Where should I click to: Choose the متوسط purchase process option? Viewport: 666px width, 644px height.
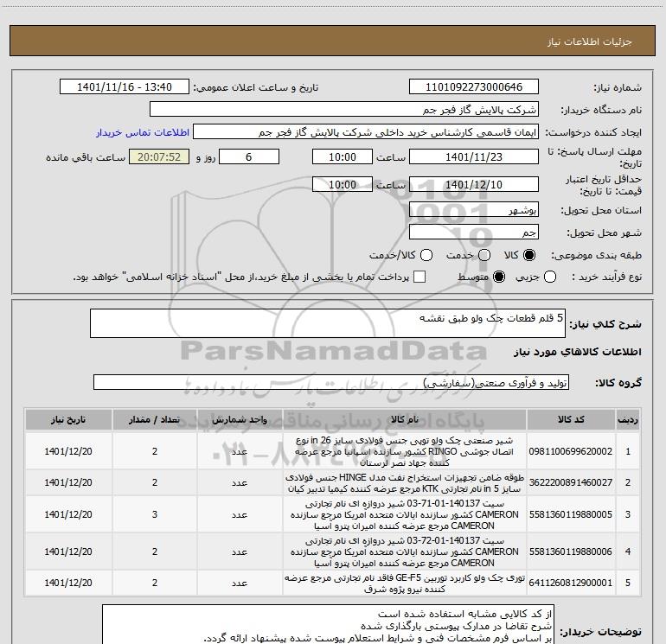[x=499, y=277]
